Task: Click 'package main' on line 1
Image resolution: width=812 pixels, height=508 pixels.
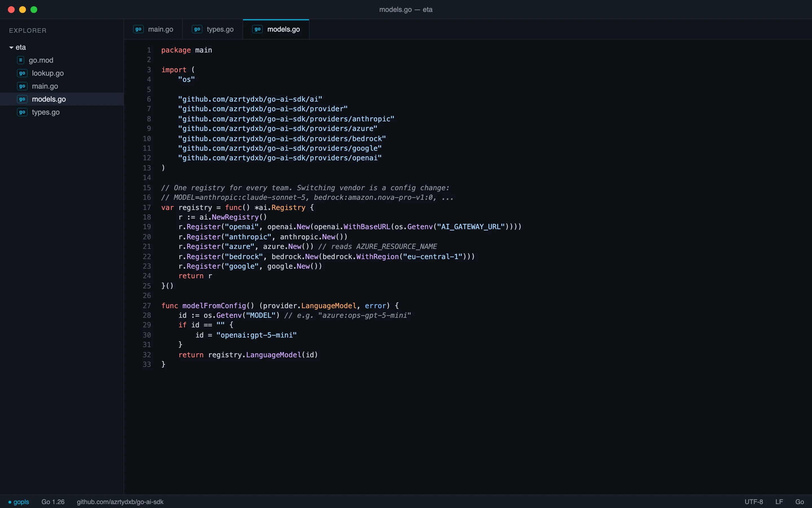Action: [x=187, y=50]
